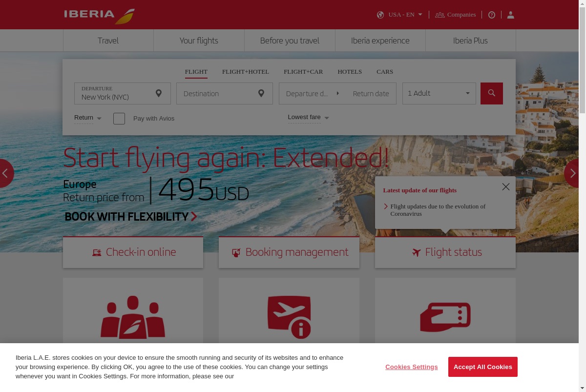Open the Iberia Plus menu
Viewport: 586px width, 392px height.
click(470, 41)
